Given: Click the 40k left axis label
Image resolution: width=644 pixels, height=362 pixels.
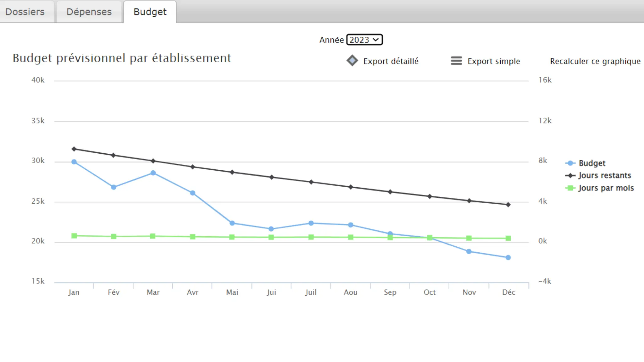Looking at the screenshot, I should pyautogui.click(x=38, y=80).
